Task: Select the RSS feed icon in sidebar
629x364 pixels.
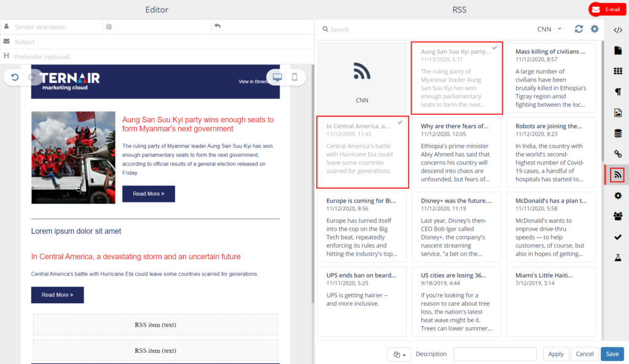Action: [617, 175]
